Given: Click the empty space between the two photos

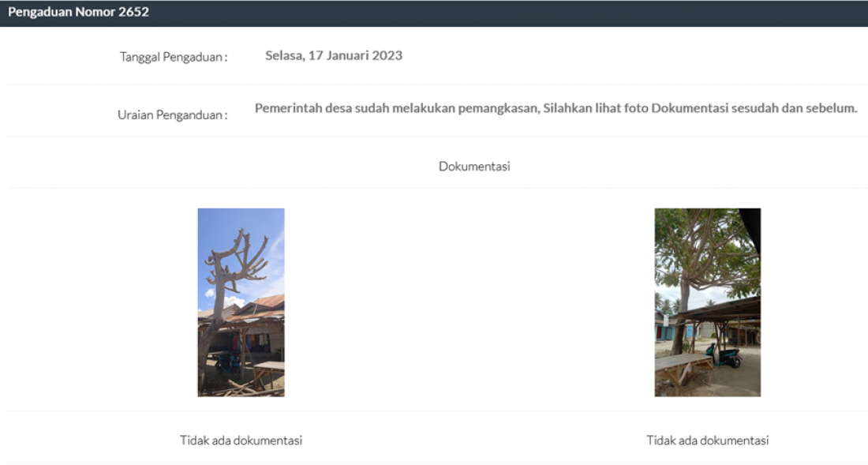Looking at the screenshot, I should [473, 302].
